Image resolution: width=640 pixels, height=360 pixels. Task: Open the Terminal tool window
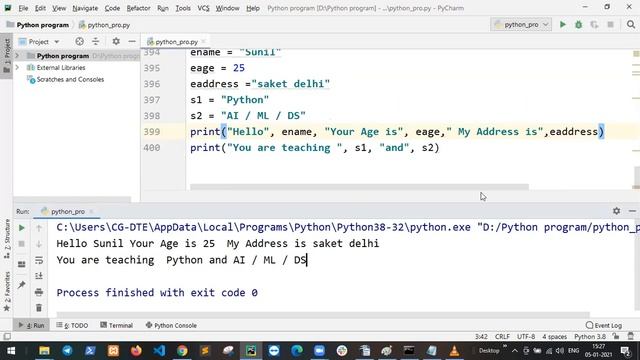[x=117, y=325]
